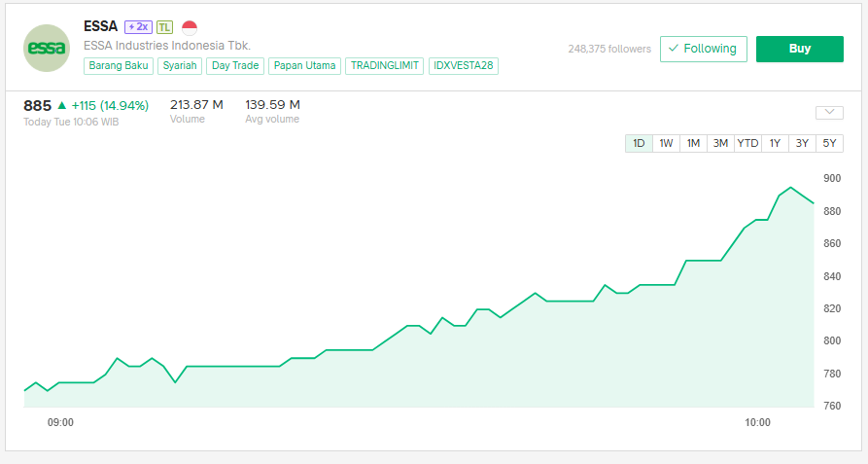This screenshot has height=464, width=868.
Task: Click the 213.87 M volume value
Action: click(196, 105)
